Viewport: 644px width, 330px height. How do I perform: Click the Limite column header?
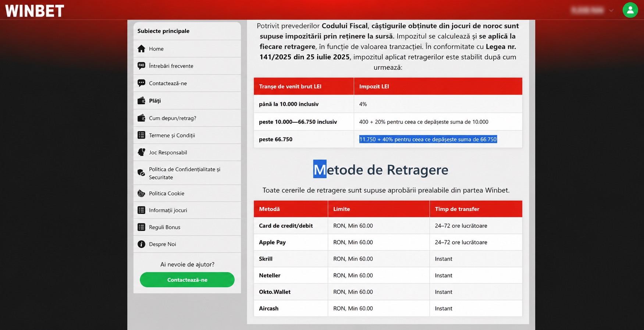point(379,209)
